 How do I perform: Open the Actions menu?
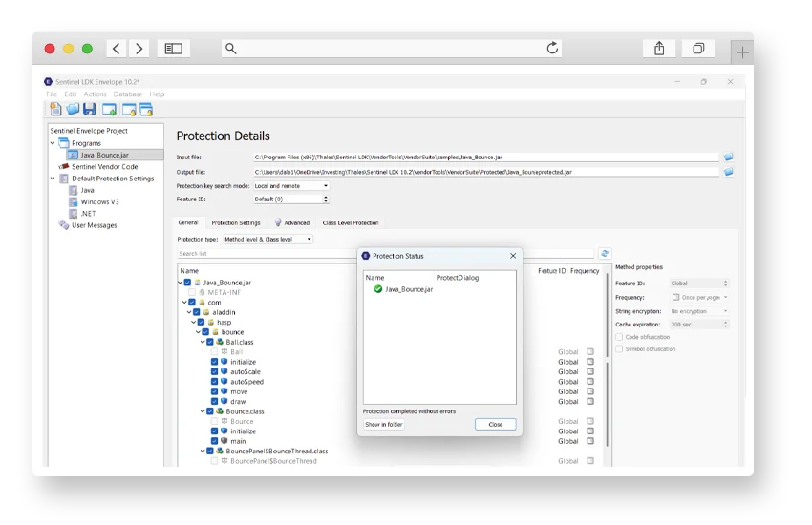pyautogui.click(x=95, y=94)
